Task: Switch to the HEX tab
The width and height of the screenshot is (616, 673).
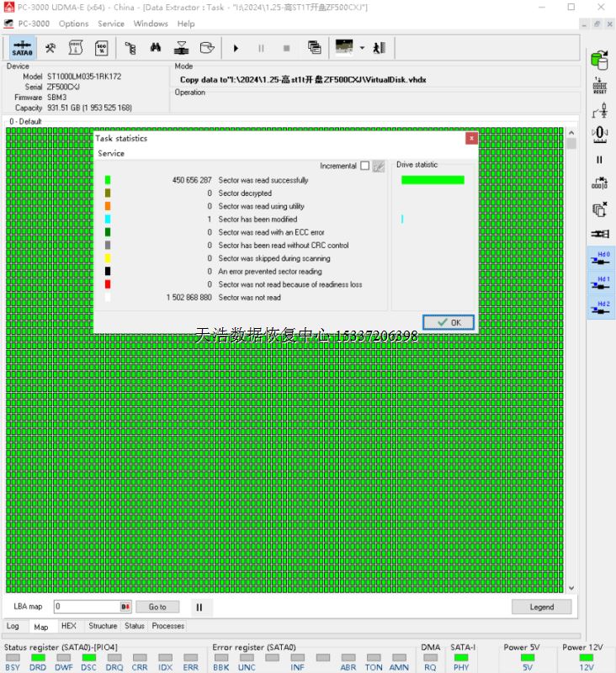Action: pyautogui.click(x=69, y=626)
